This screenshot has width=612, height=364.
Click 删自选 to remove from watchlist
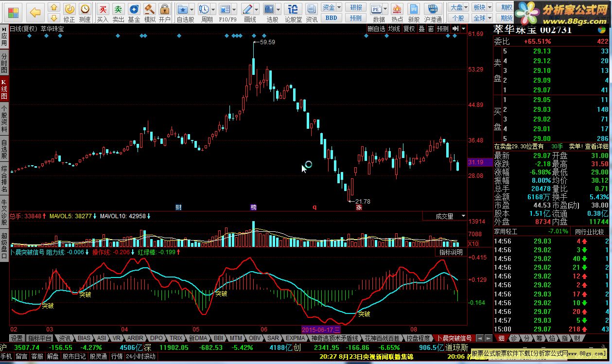click(x=376, y=29)
